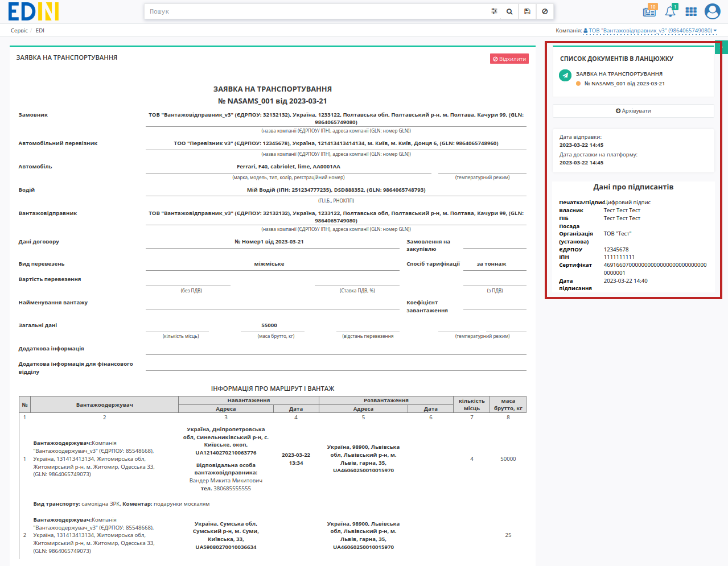Click the orange document status dot
The height and width of the screenshot is (566, 728).
tap(578, 84)
